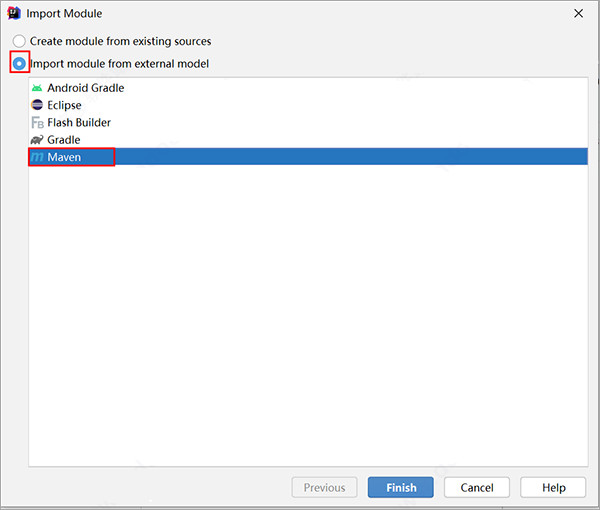This screenshot has height=510, width=600.
Task: Click the Maven m icon
Action: tap(37, 157)
